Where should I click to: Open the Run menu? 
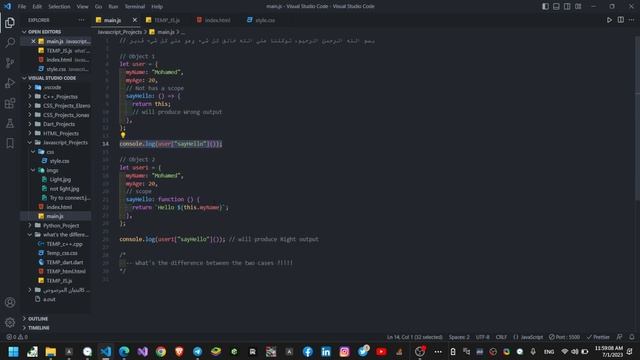pos(113,7)
